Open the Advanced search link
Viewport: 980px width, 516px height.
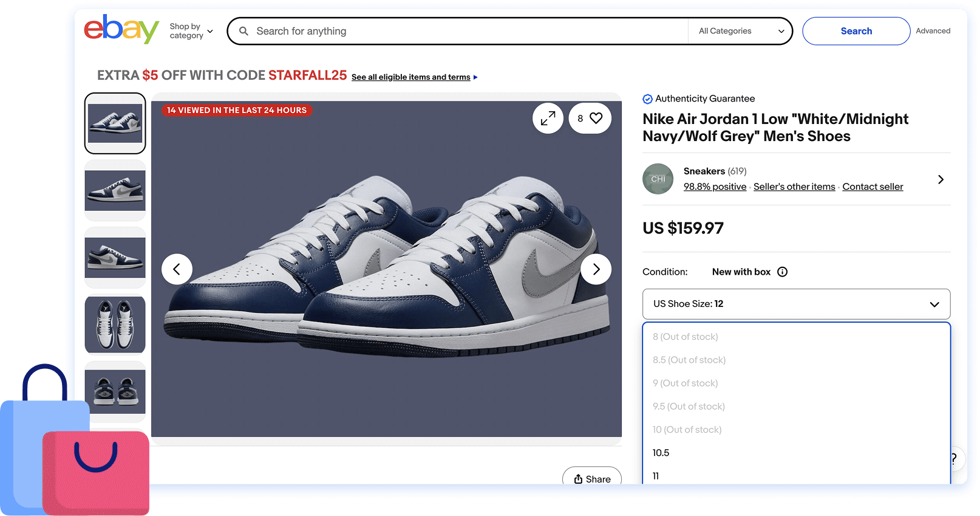click(x=933, y=31)
